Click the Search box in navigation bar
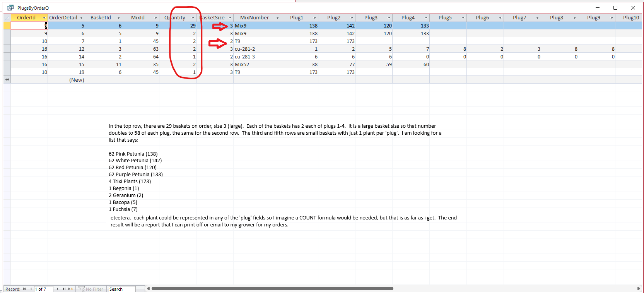This screenshot has height=293, width=644. click(121, 289)
